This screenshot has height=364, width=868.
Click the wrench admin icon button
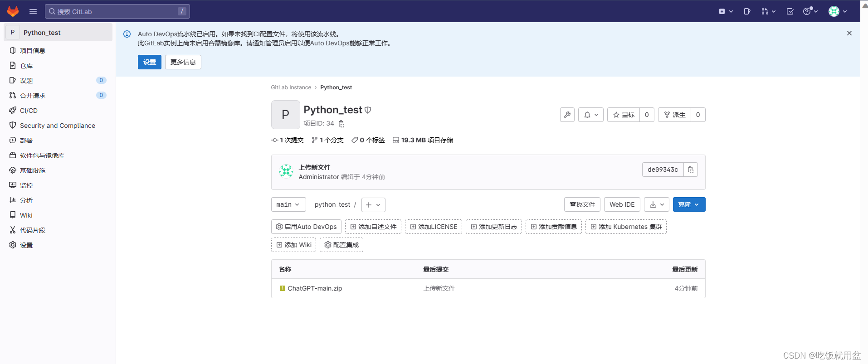[567, 115]
